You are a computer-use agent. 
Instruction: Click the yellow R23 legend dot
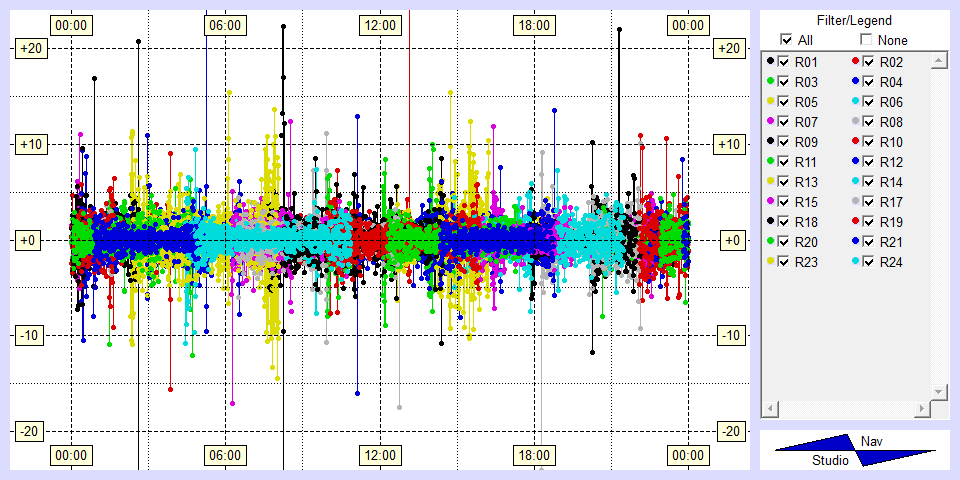coord(770,262)
